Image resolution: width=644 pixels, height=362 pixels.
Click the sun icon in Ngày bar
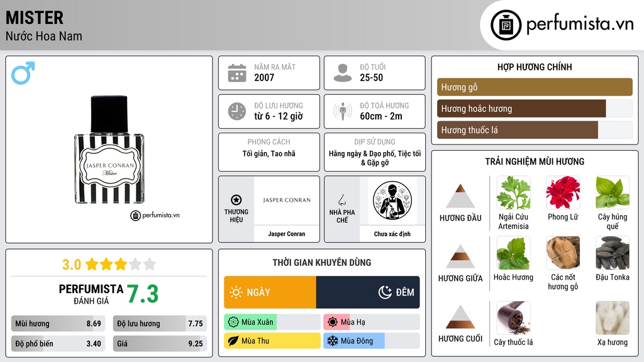pos(236,292)
